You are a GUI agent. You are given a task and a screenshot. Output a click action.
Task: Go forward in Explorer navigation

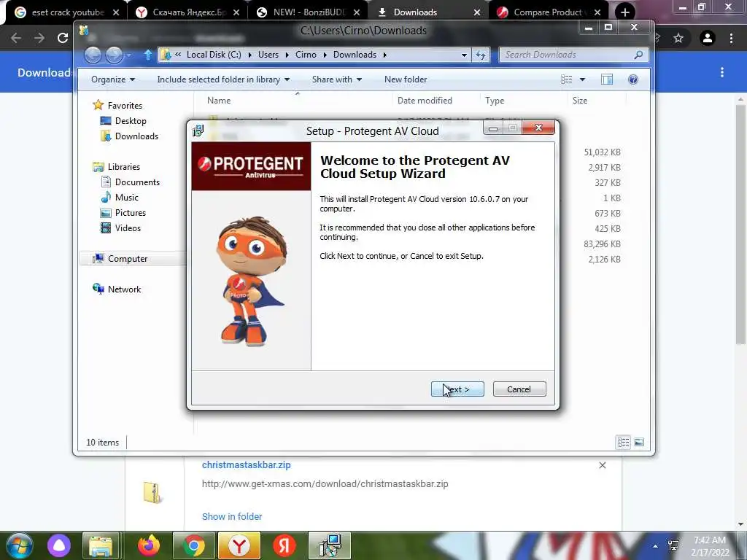(x=115, y=55)
